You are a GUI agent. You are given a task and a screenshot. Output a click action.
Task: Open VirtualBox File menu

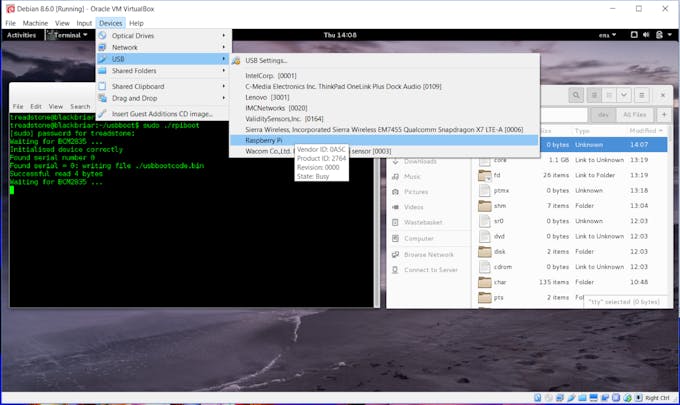tap(10, 23)
